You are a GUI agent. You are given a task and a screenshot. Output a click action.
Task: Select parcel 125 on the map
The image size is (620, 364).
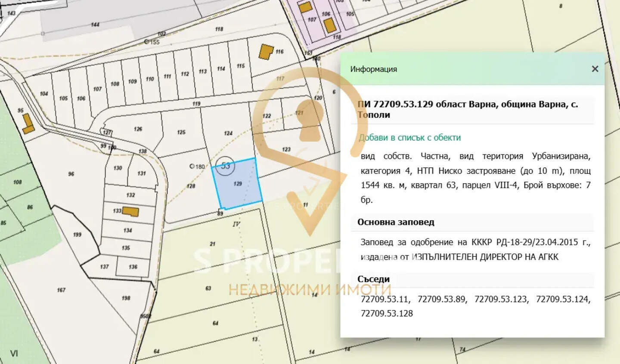(x=181, y=132)
